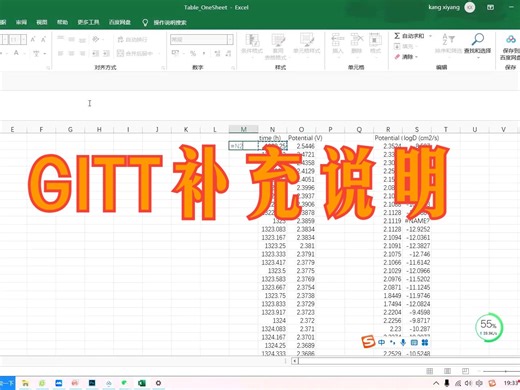Click the Fill (填充) icon

click(x=397, y=46)
